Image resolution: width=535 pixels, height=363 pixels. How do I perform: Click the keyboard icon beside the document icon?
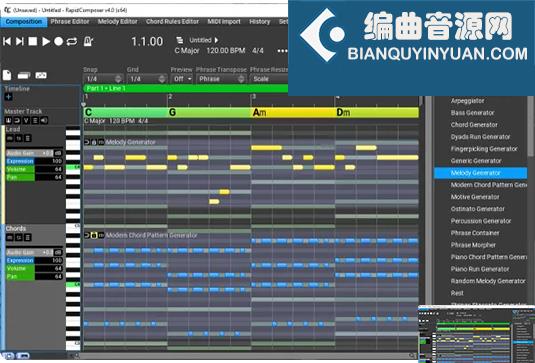[x=24, y=75]
